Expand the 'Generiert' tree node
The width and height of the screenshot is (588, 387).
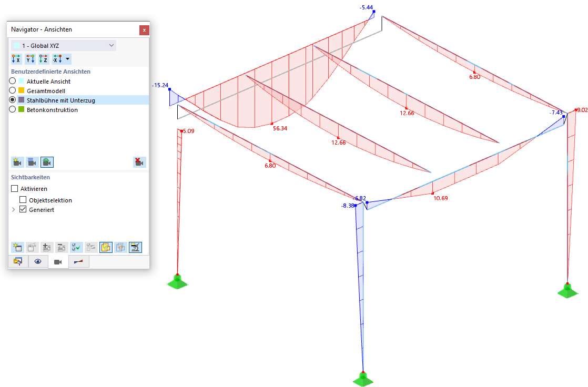point(14,210)
